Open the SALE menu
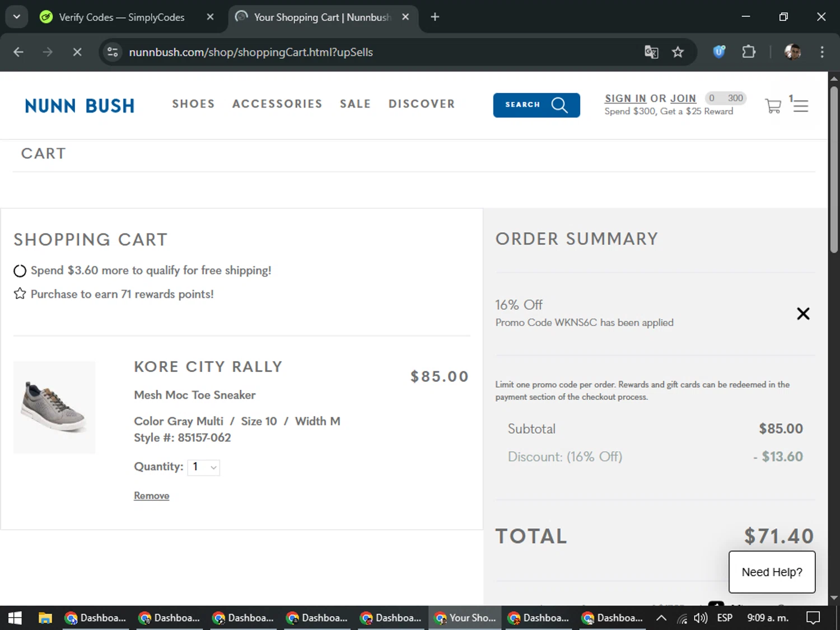The image size is (840, 630). [x=355, y=104]
